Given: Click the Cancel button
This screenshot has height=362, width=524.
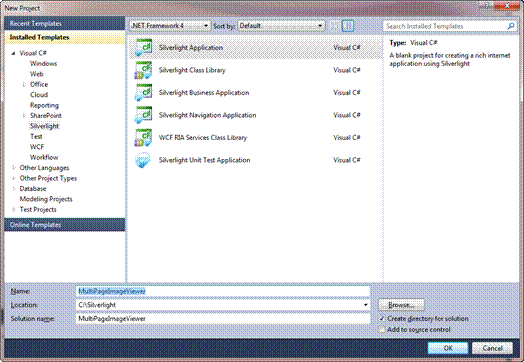Looking at the screenshot, I should tap(492, 348).
